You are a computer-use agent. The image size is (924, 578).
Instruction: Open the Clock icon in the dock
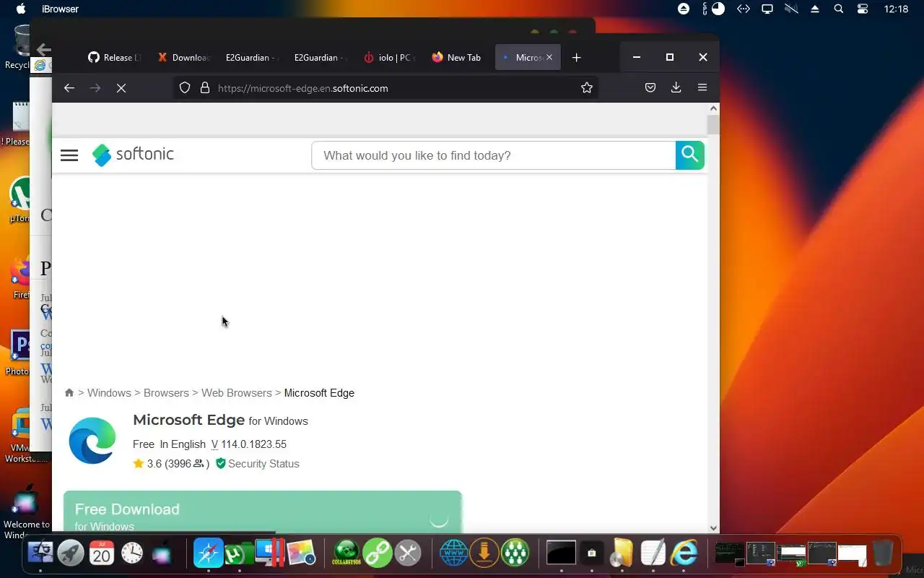coord(132,553)
